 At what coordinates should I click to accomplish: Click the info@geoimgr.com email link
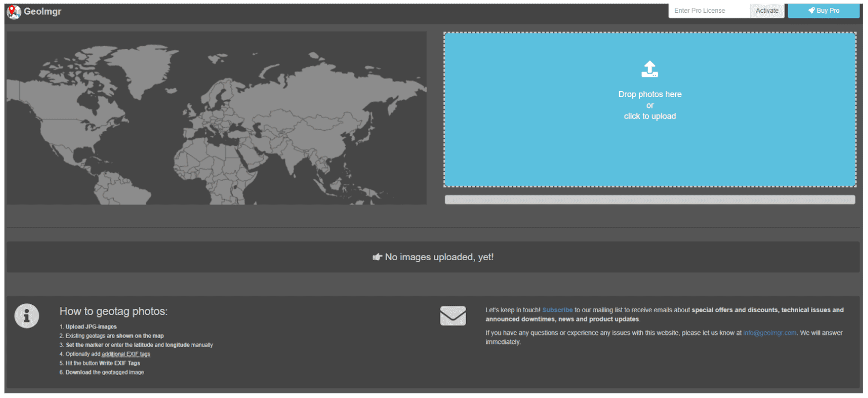(769, 333)
